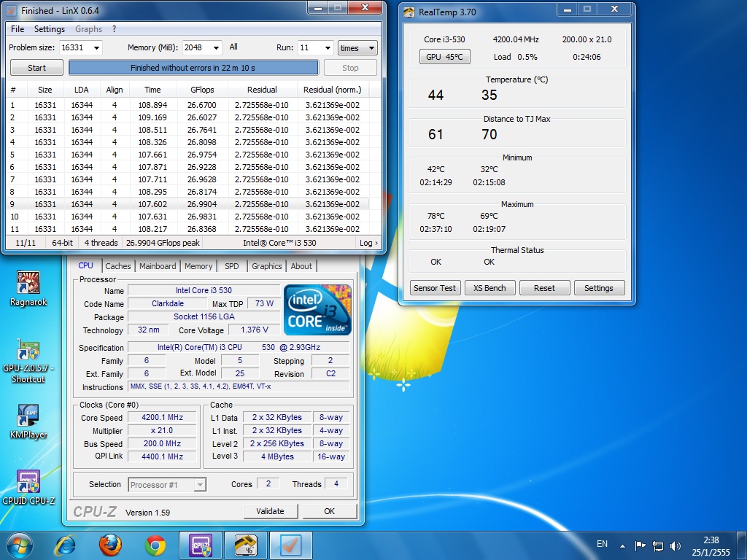Image resolution: width=747 pixels, height=560 pixels.
Task: Launch KMPlayer from the desktop
Action: tap(28, 416)
